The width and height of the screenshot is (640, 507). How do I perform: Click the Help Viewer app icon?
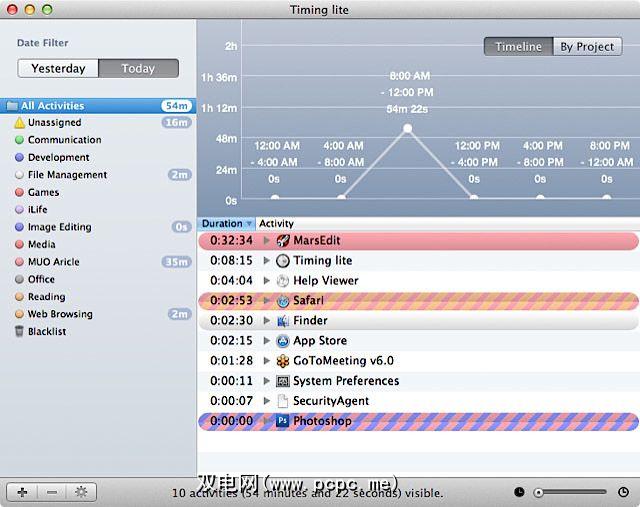(282, 280)
